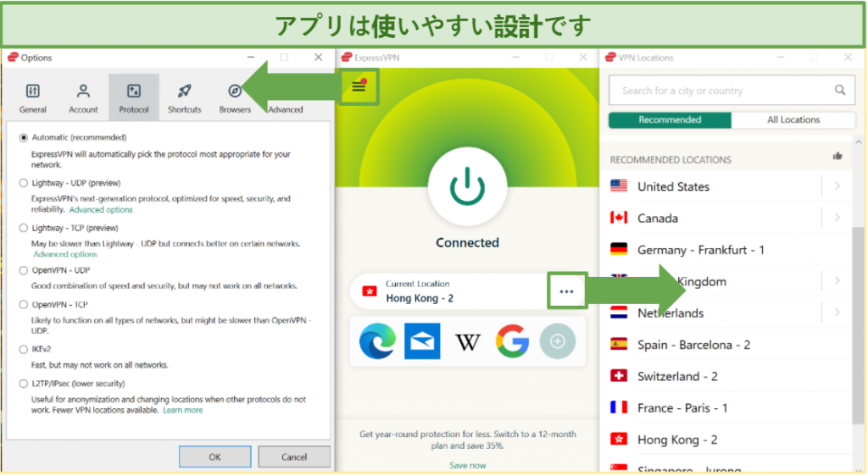Image resolution: width=868 pixels, height=476 pixels.
Task: Launch the Mail app shortcut
Action: pos(422,341)
